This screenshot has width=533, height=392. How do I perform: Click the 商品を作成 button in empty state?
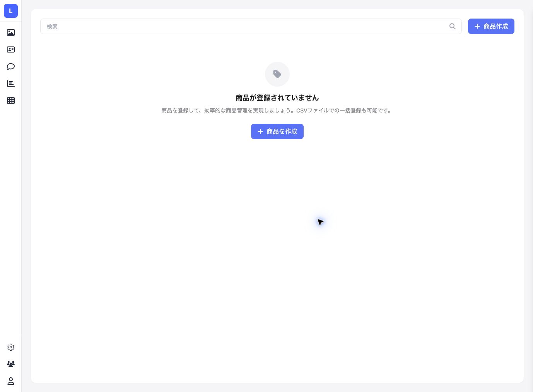pyautogui.click(x=277, y=131)
